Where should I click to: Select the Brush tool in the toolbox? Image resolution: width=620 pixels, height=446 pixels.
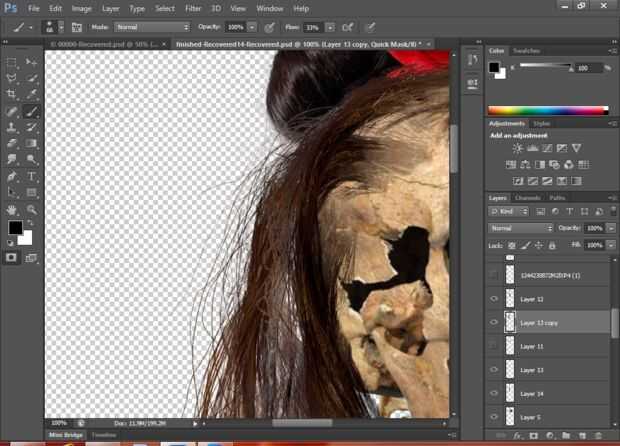[31, 111]
